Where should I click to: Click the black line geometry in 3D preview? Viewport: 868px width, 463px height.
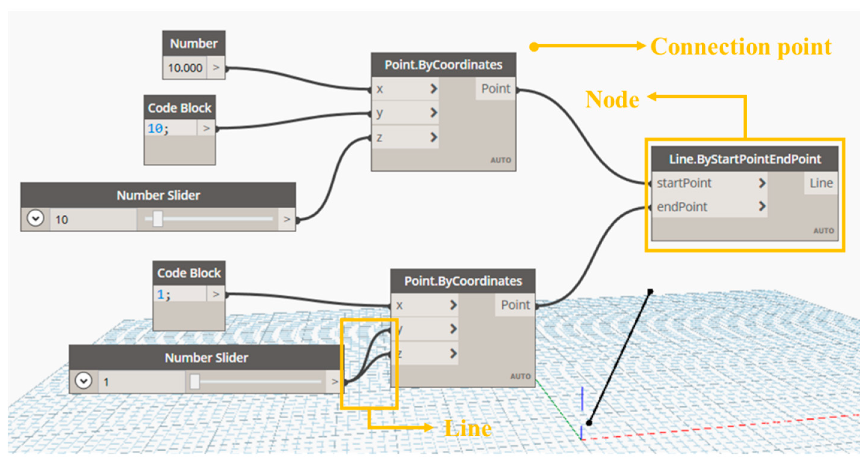pyautogui.click(x=619, y=357)
